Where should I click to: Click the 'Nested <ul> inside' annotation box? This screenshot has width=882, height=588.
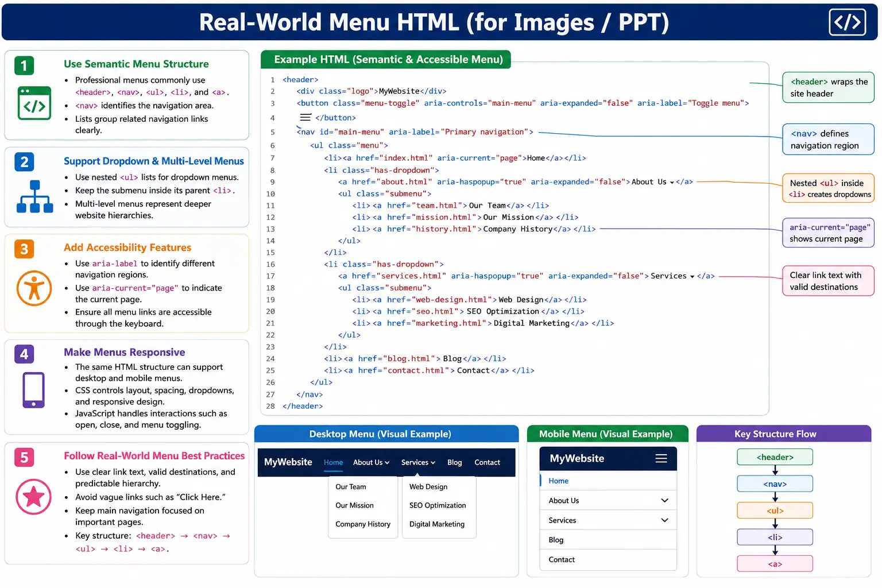coord(829,188)
